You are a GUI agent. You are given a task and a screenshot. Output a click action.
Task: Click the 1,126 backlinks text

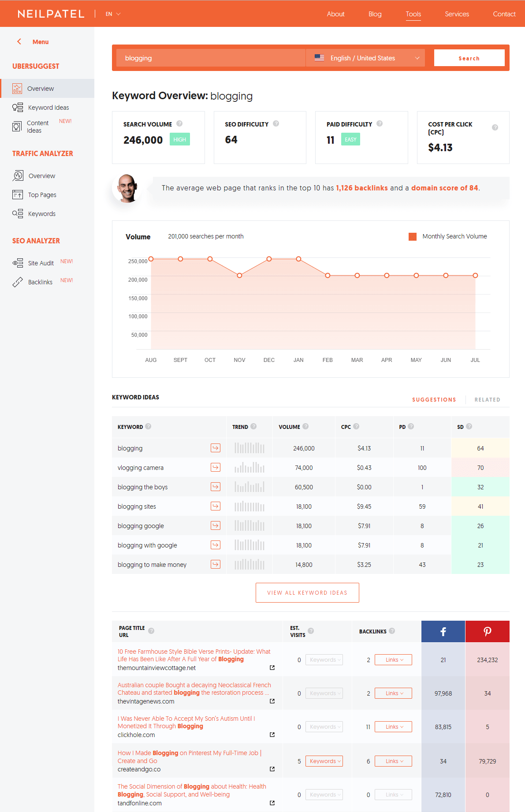coord(362,188)
